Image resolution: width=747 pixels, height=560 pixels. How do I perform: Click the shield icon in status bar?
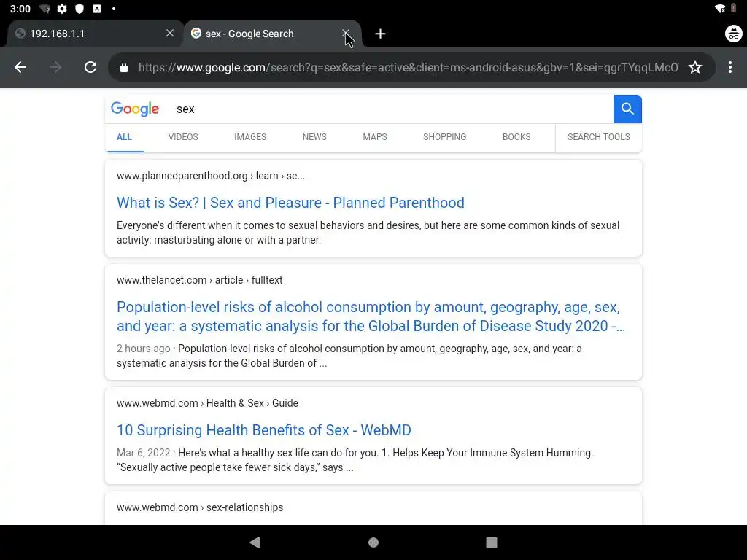coord(80,9)
